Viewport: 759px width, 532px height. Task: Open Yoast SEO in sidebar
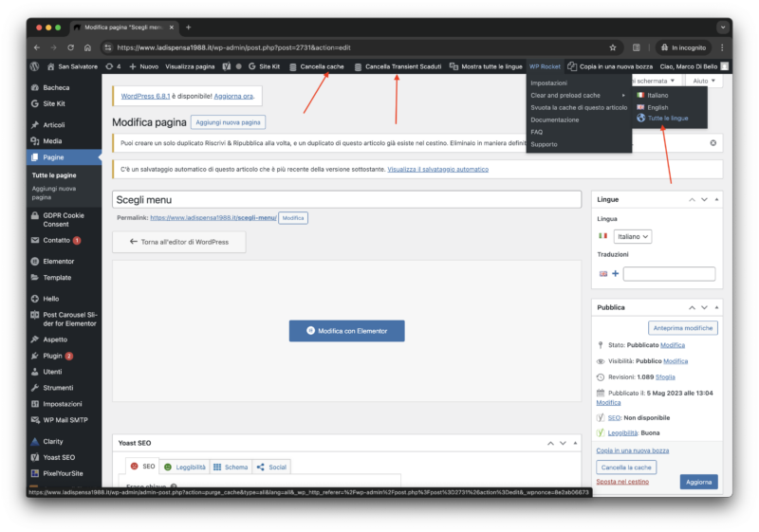(x=59, y=457)
